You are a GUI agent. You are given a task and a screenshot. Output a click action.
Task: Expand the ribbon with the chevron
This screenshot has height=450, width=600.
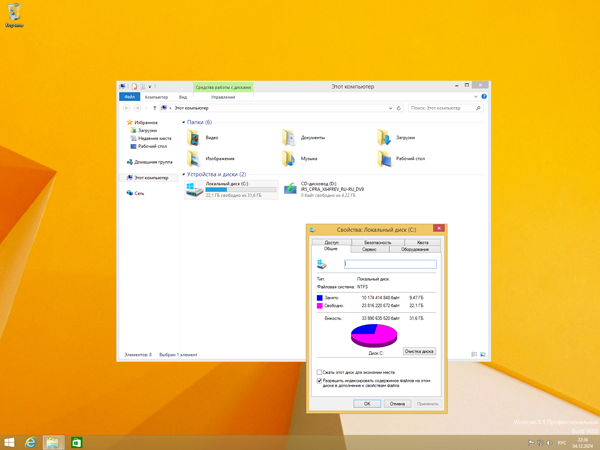pos(476,97)
